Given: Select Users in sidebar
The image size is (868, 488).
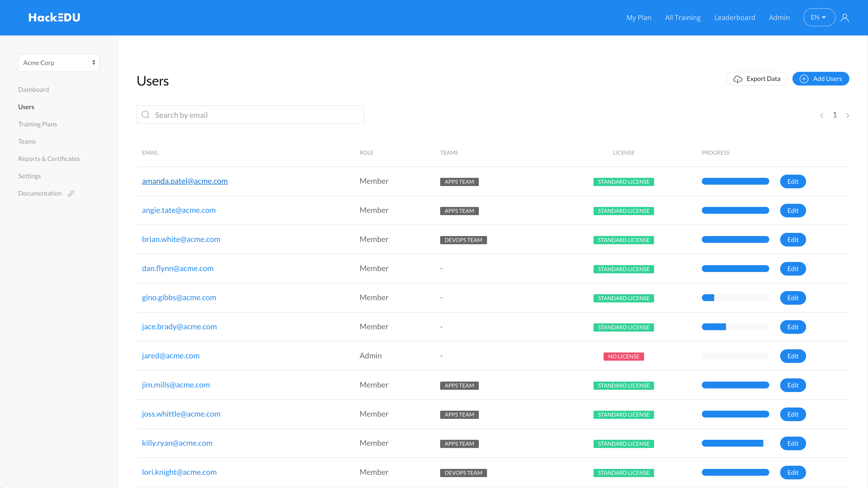Looking at the screenshot, I should 26,107.
